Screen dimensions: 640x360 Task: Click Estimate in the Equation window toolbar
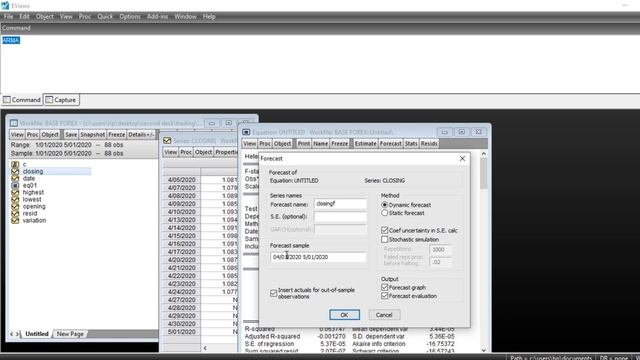point(365,144)
